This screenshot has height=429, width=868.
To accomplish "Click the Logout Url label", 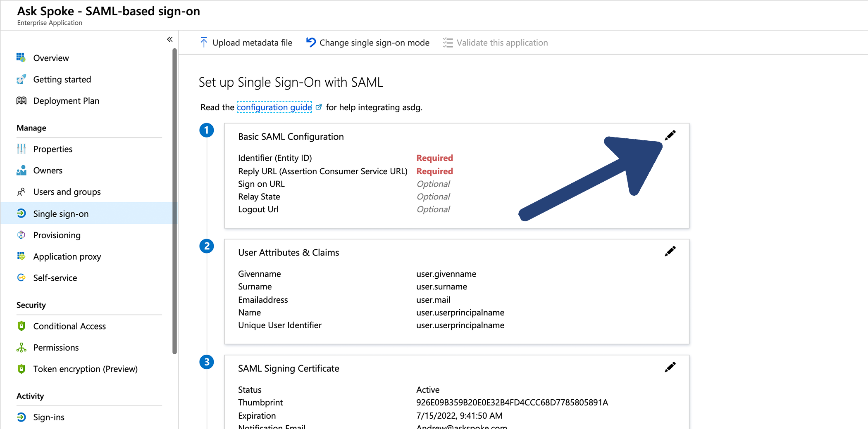I will pos(258,209).
